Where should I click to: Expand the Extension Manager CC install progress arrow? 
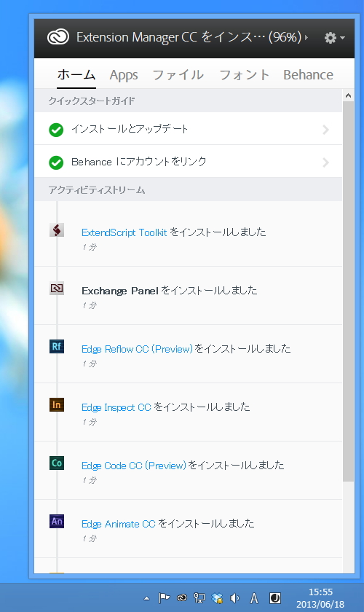(306, 37)
